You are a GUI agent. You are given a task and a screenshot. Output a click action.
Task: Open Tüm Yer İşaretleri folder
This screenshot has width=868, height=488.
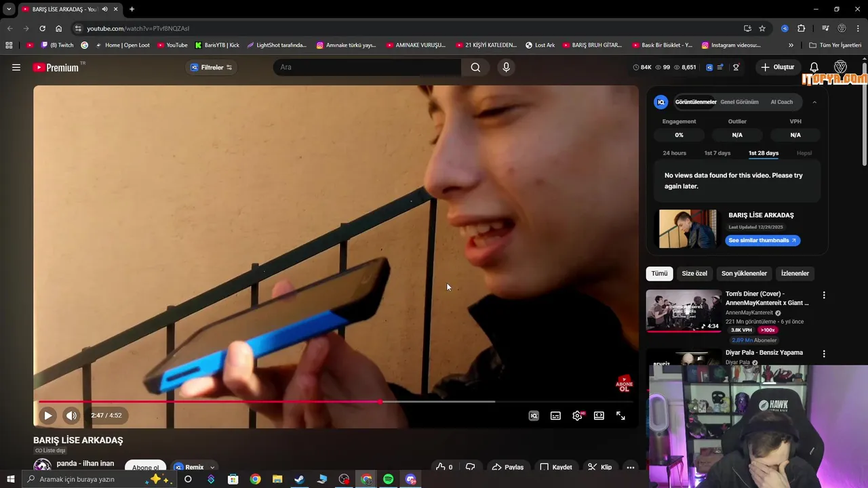point(835,45)
